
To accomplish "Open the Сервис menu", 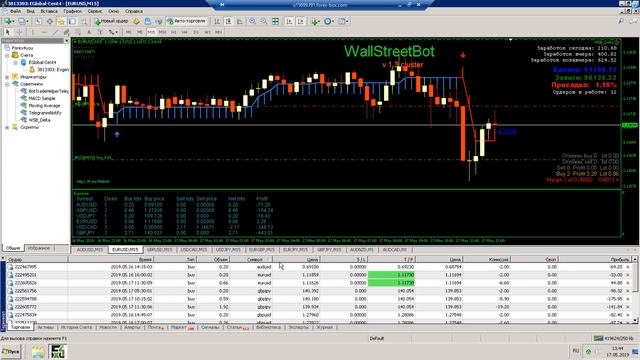I will 94,11.
